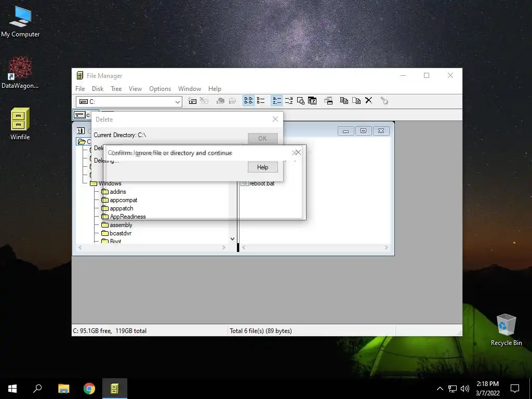532x399 pixels.
Task: Click Connect Network Drive toolbar icon
Action: 192,101
